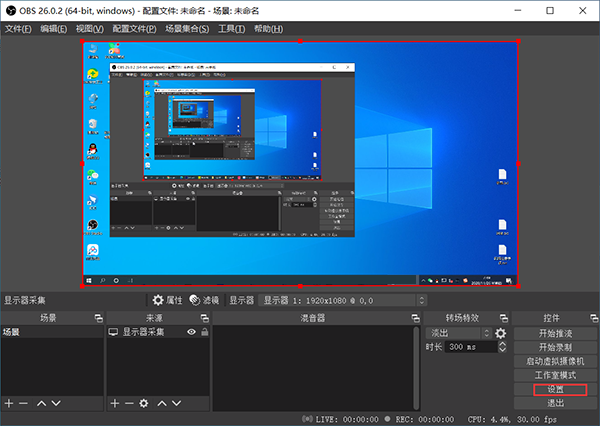Move the selected source up in the list
This screenshot has height=426, width=600.
coord(163,403)
